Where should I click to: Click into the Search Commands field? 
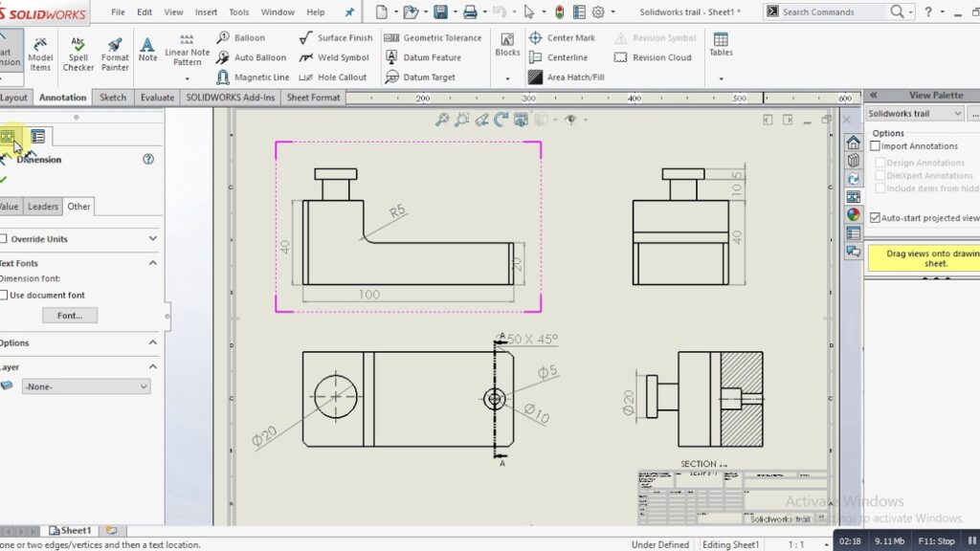pos(834,11)
